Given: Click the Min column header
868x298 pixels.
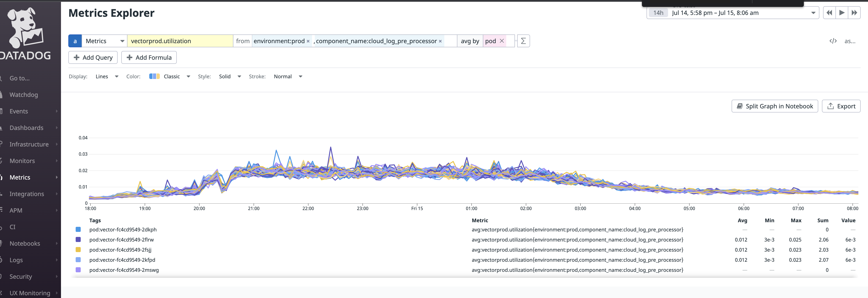Looking at the screenshot, I should coord(769,220).
